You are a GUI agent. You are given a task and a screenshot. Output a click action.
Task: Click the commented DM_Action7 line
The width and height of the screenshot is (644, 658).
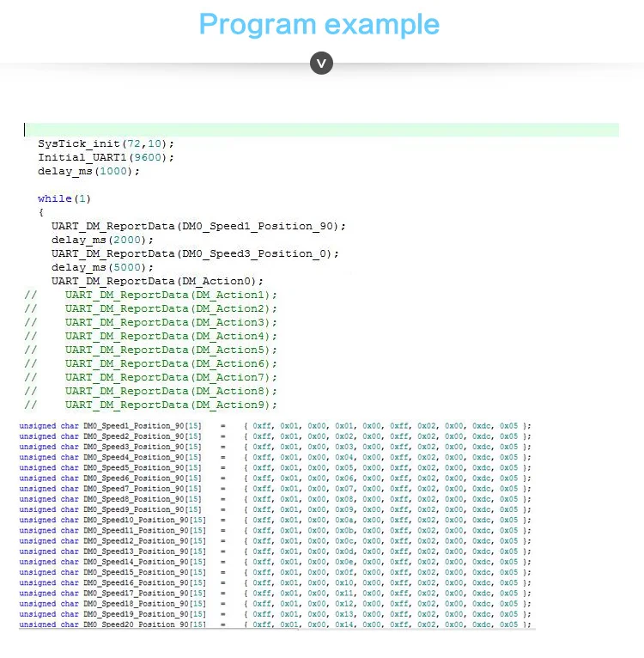[150, 378]
